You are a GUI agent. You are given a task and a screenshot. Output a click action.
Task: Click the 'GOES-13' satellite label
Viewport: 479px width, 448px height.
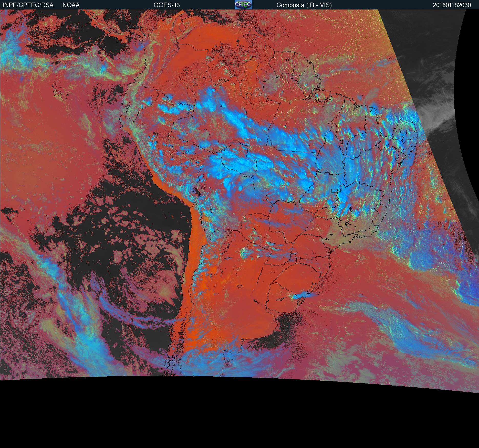point(167,5)
